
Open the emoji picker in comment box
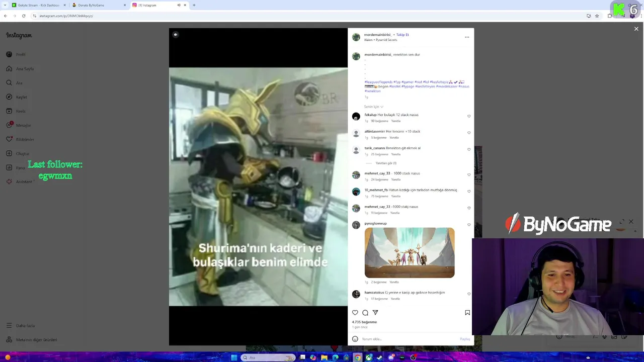tap(355, 339)
